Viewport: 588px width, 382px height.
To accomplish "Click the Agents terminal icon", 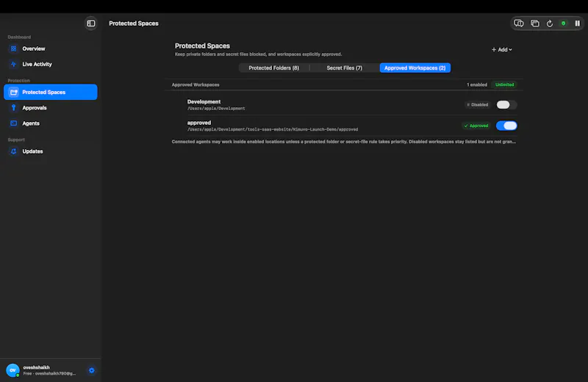I will click(13, 123).
